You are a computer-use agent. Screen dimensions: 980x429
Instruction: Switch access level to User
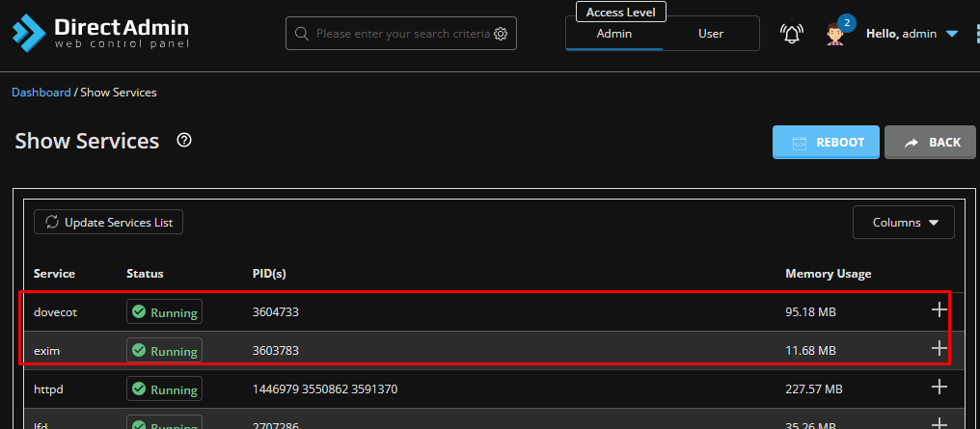click(x=711, y=34)
